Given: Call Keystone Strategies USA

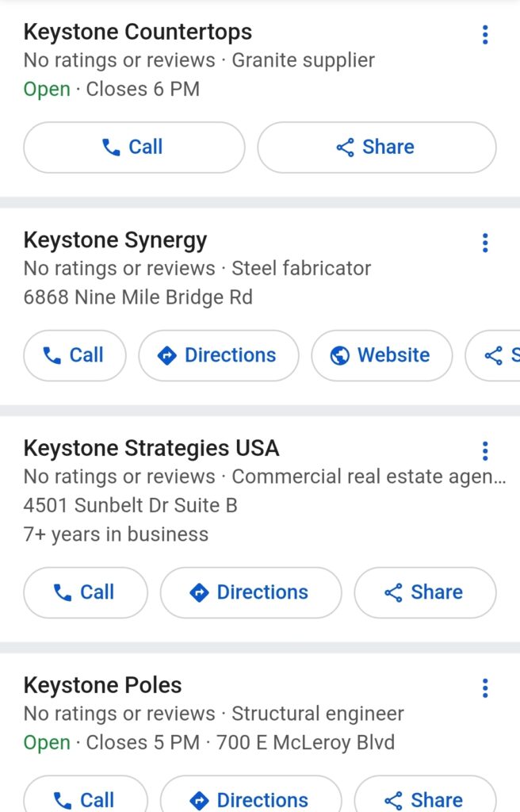Looking at the screenshot, I should pos(86,592).
